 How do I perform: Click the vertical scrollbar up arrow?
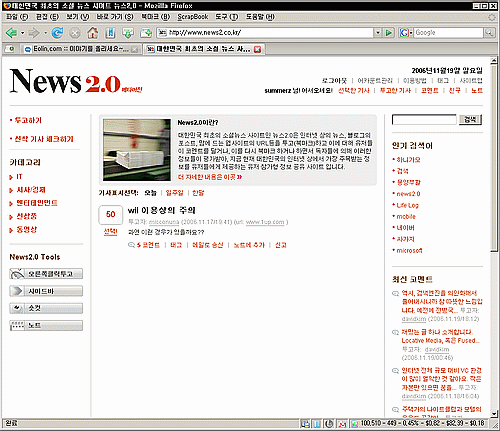(494, 61)
